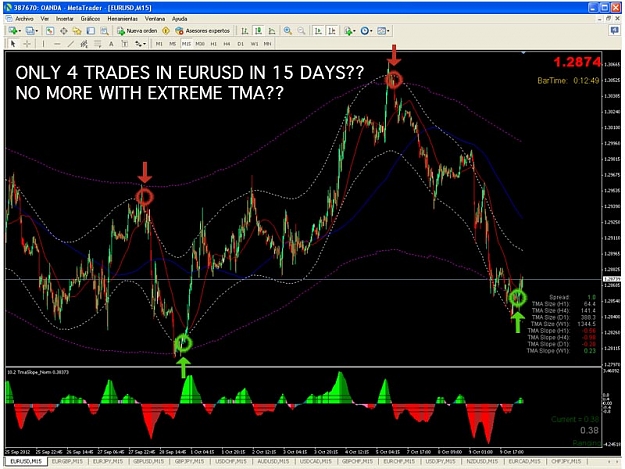Screen dimensions: 625x469
Task: Open the Insertar menu
Action: coord(65,19)
